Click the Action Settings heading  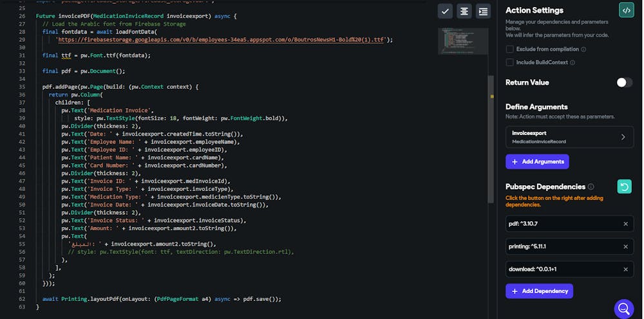pos(535,10)
